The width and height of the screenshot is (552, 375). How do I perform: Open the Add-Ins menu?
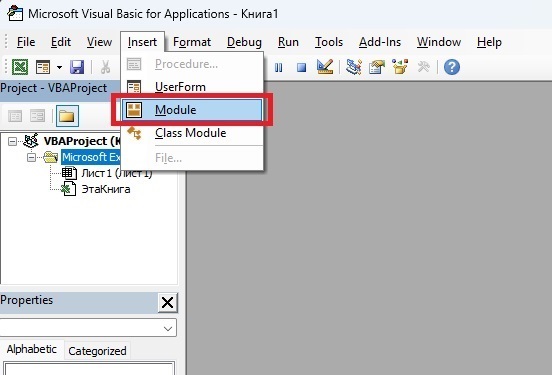click(x=380, y=42)
